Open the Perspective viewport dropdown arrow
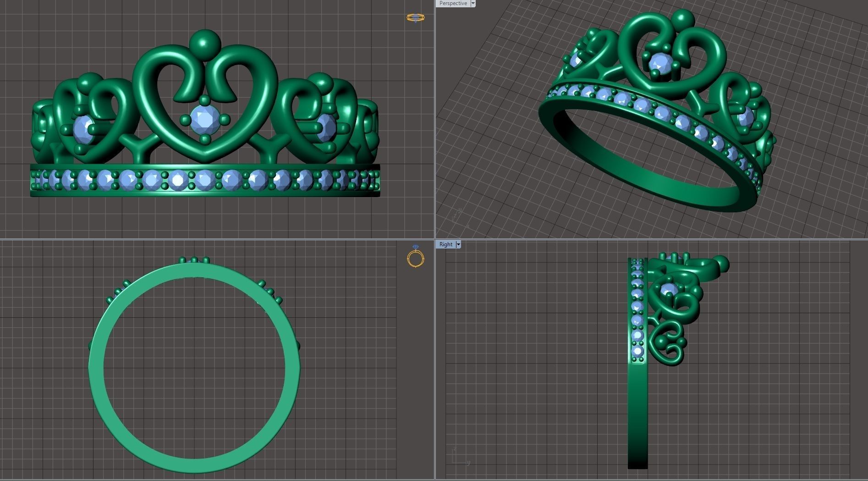The width and height of the screenshot is (868, 481). [x=473, y=3]
